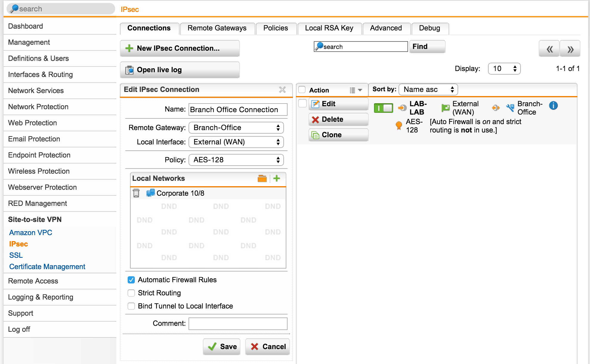Screen dimensions: 590x364
Task: Click the orange arrow icon before Branch-Office
Action: point(496,108)
